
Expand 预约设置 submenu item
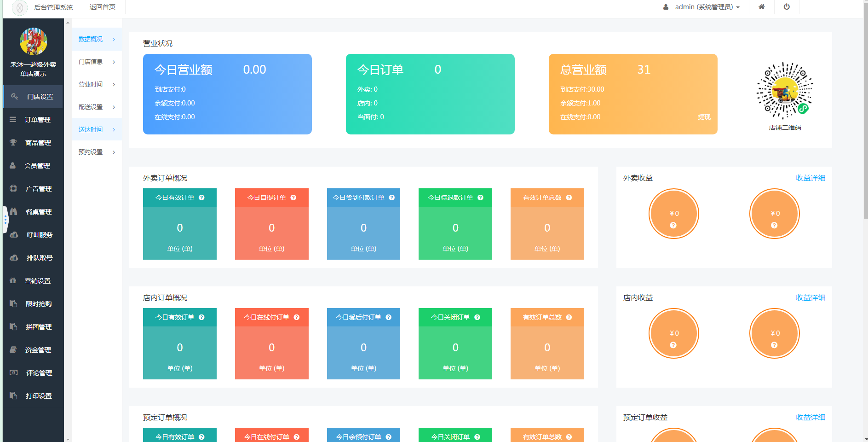97,152
